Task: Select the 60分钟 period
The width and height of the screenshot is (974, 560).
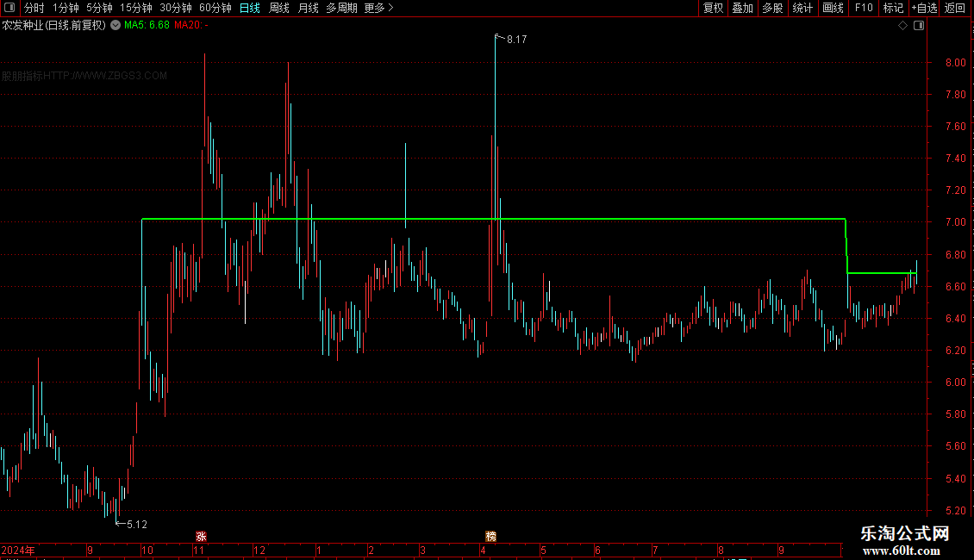Action: (x=215, y=8)
